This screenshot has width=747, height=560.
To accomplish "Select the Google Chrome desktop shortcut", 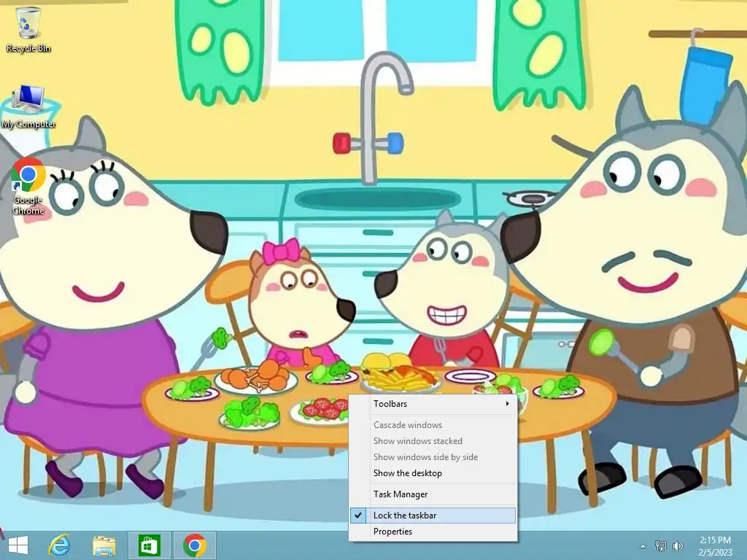I will pyautogui.click(x=28, y=187).
